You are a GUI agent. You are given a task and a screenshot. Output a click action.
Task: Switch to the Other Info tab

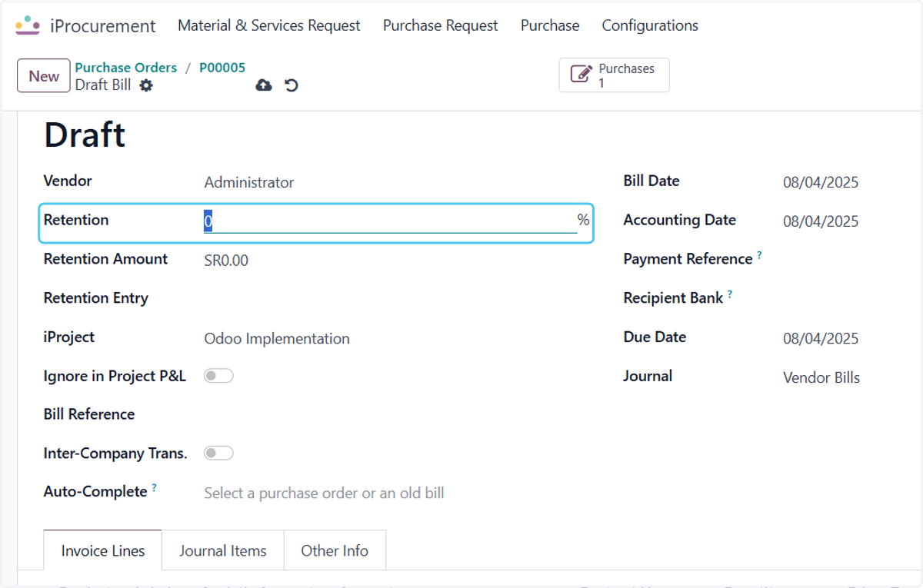(x=335, y=550)
